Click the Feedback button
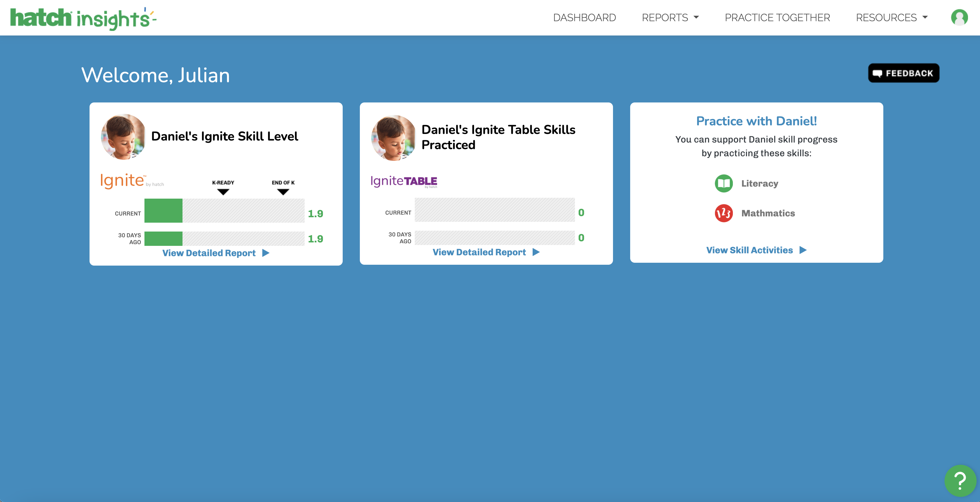Screen dimensions: 980x502 (x=904, y=73)
